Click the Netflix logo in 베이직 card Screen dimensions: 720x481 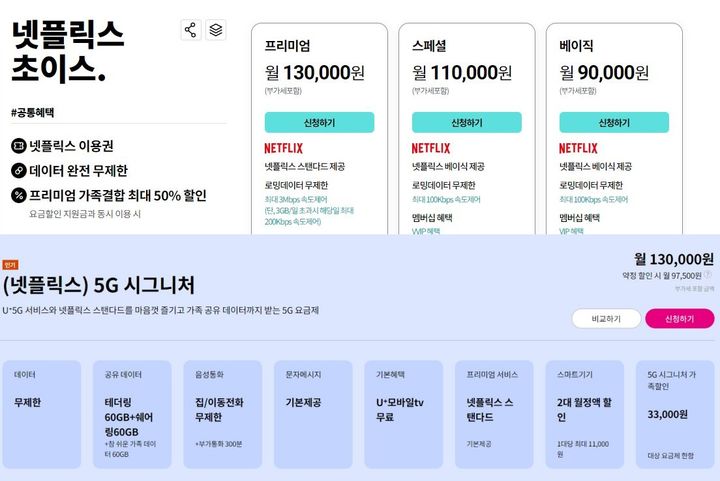578,148
